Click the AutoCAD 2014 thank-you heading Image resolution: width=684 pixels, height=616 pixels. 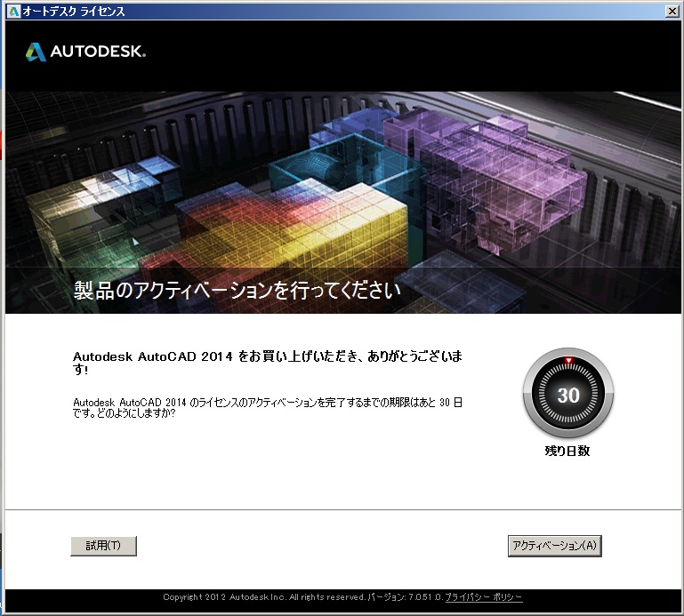pos(268,363)
